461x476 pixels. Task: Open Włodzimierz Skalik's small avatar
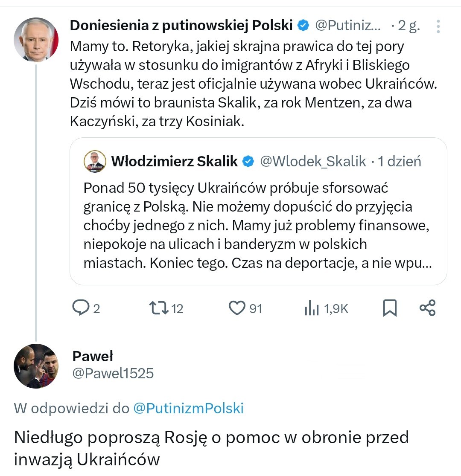95,161
